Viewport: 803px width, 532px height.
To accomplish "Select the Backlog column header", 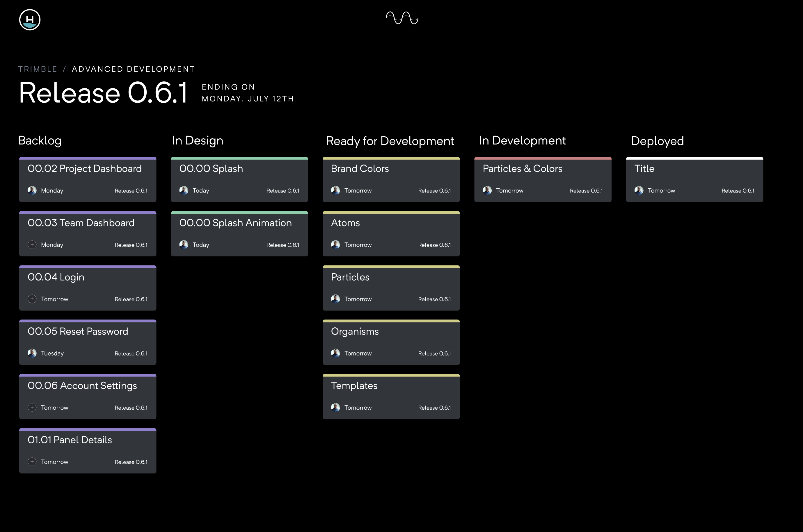I will point(40,140).
